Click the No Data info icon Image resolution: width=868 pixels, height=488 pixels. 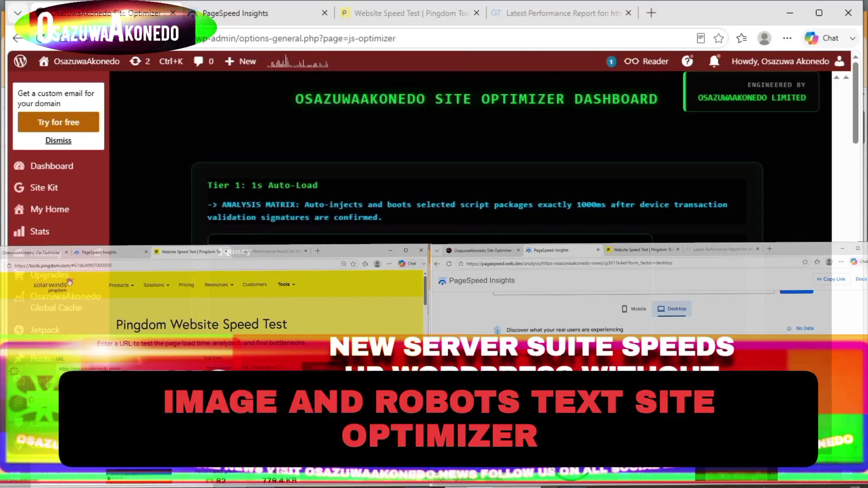point(789,328)
